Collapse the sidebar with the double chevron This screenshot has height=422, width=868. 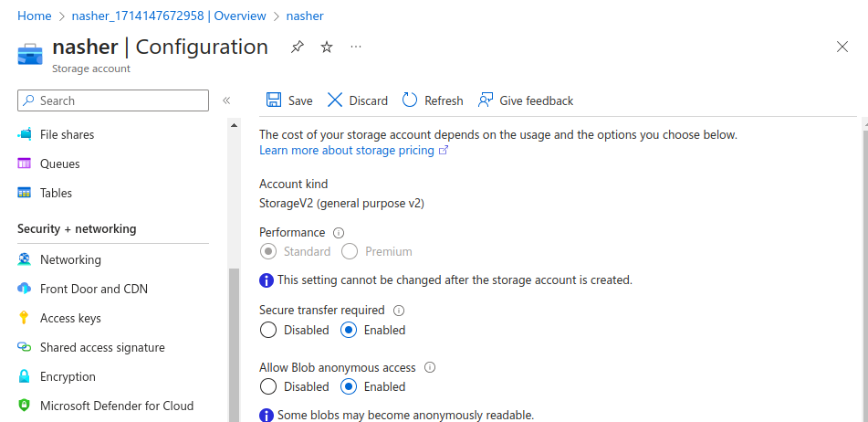coord(226,100)
